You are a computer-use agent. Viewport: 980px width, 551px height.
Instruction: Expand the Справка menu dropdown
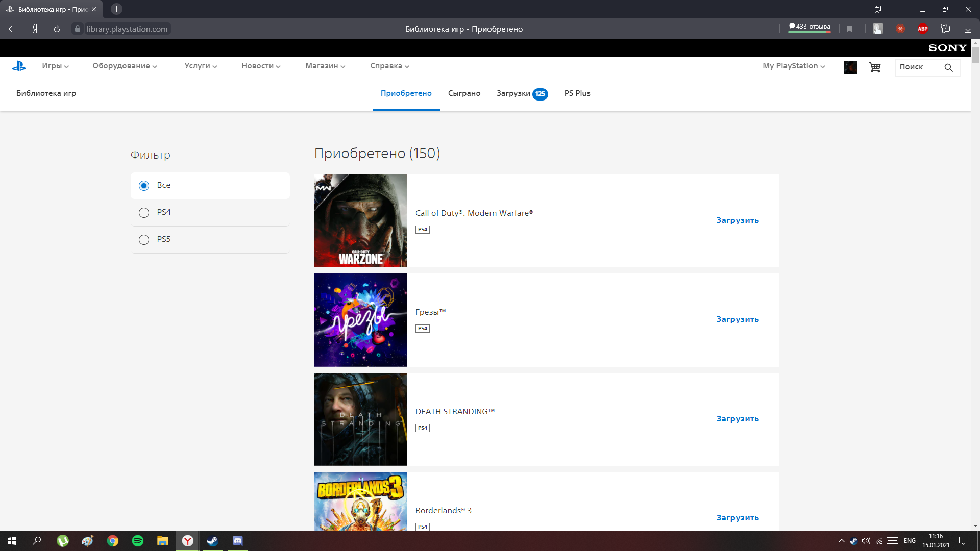pos(390,66)
